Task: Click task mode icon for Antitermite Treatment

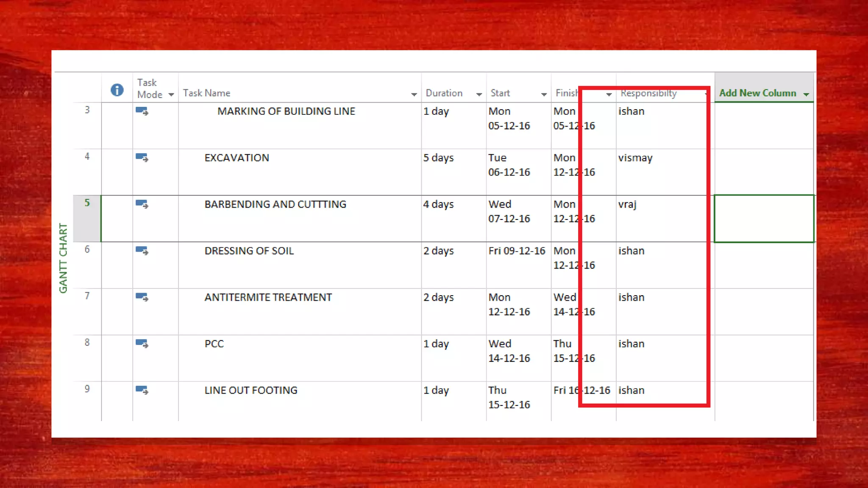Action: tap(142, 298)
